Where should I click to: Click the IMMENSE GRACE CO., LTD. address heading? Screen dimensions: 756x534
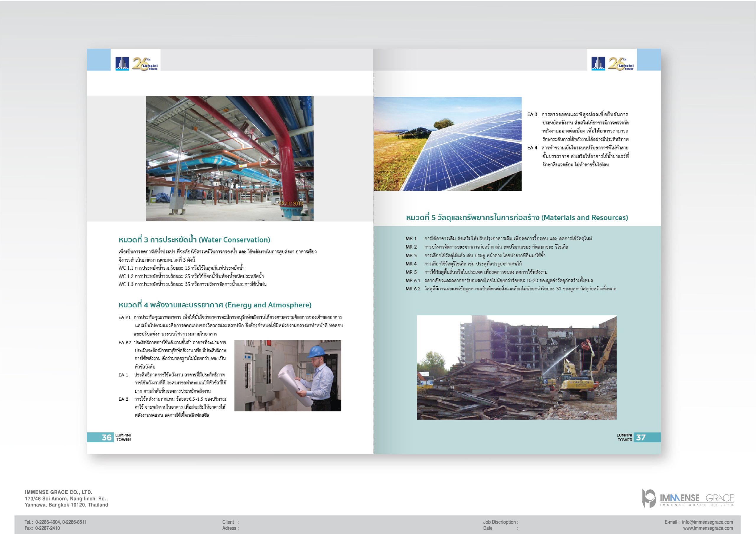tap(58, 492)
